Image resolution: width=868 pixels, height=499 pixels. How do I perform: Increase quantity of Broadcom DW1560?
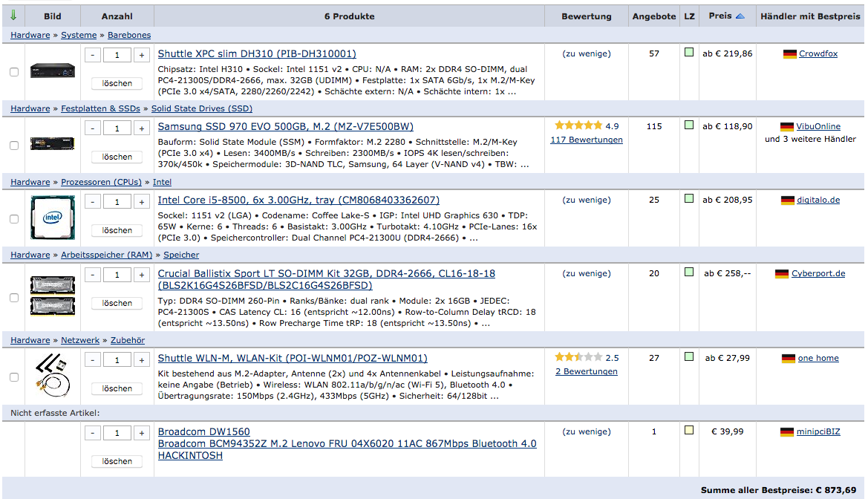tap(142, 433)
